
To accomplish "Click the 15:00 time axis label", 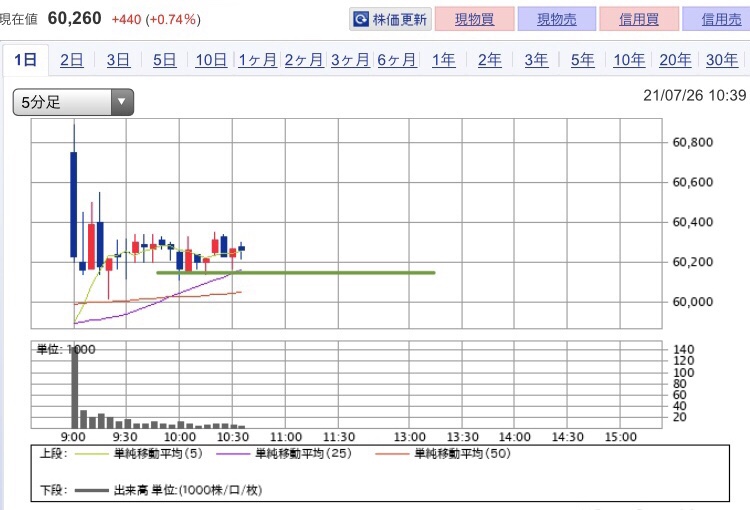I will (621, 437).
